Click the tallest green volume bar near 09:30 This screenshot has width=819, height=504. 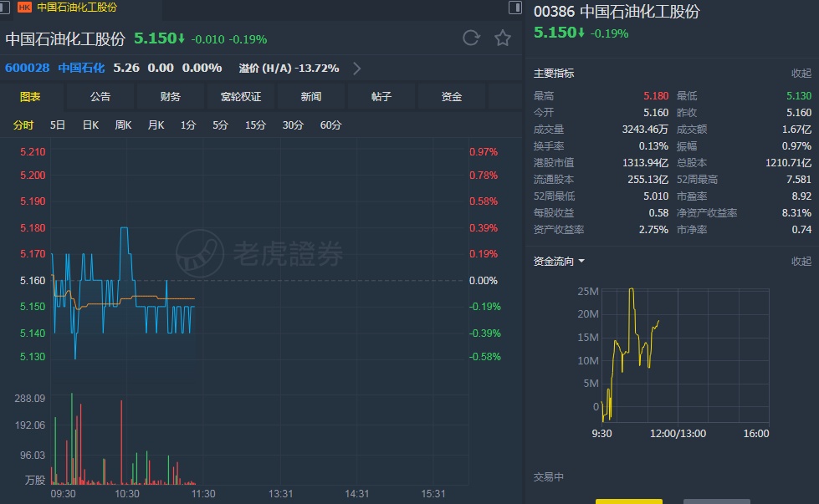tap(72, 439)
